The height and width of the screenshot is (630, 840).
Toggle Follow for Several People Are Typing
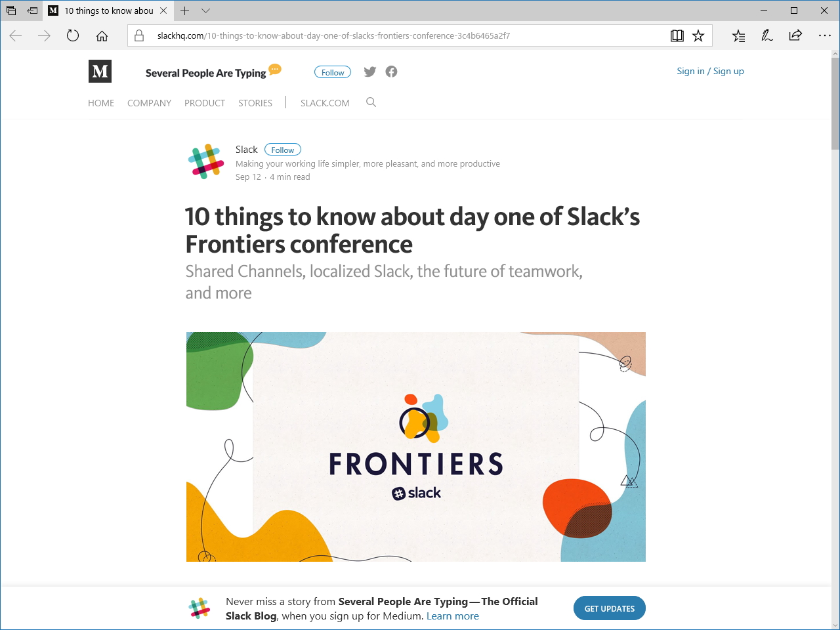click(x=333, y=72)
